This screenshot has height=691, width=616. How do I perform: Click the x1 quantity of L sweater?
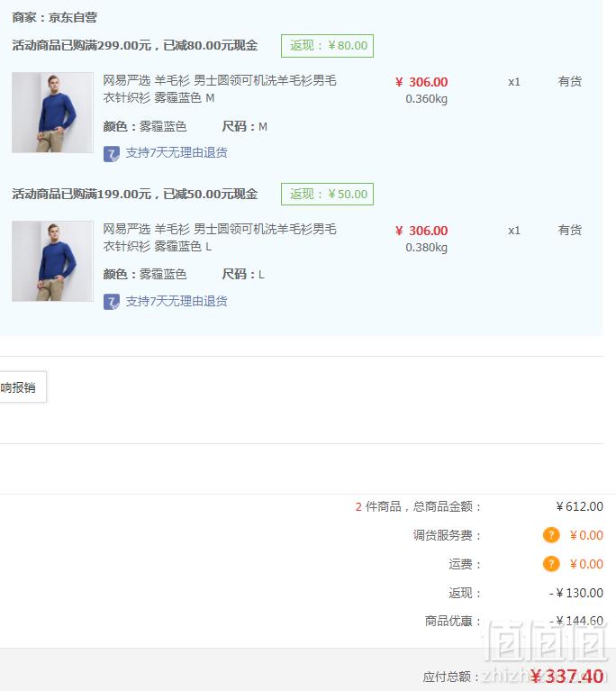click(514, 231)
